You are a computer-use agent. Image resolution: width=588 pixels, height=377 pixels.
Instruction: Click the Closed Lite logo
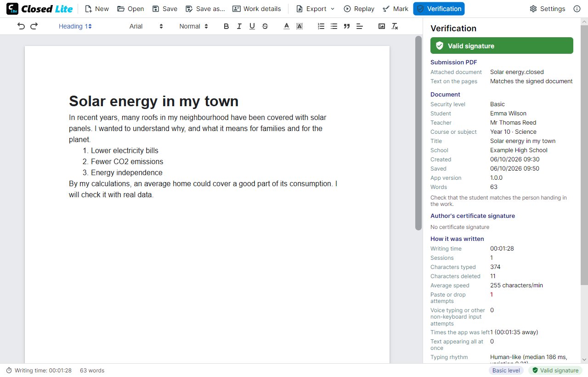pos(40,9)
